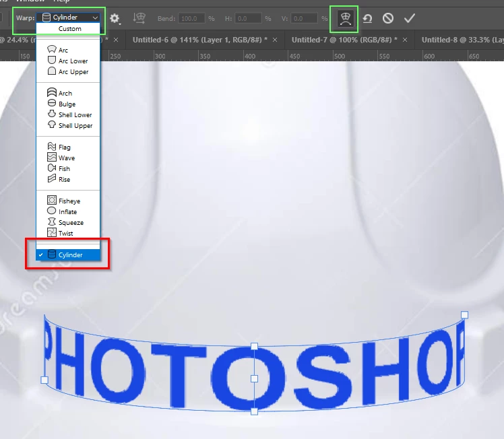The width and height of the screenshot is (504, 439).
Task: Click the reset transform arrow icon
Action: pyautogui.click(x=367, y=18)
